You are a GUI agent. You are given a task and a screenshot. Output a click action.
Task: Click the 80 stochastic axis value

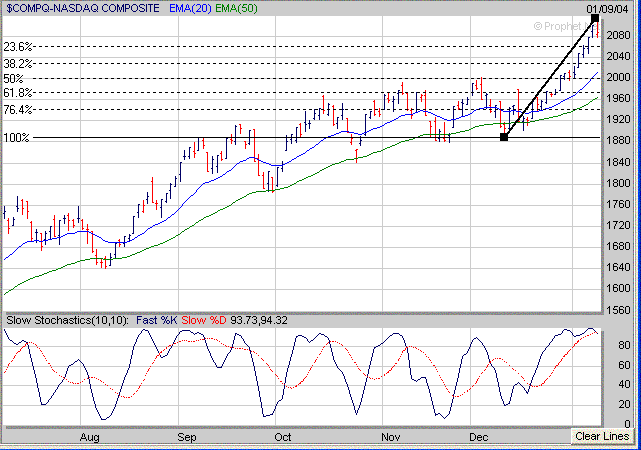pos(624,345)
